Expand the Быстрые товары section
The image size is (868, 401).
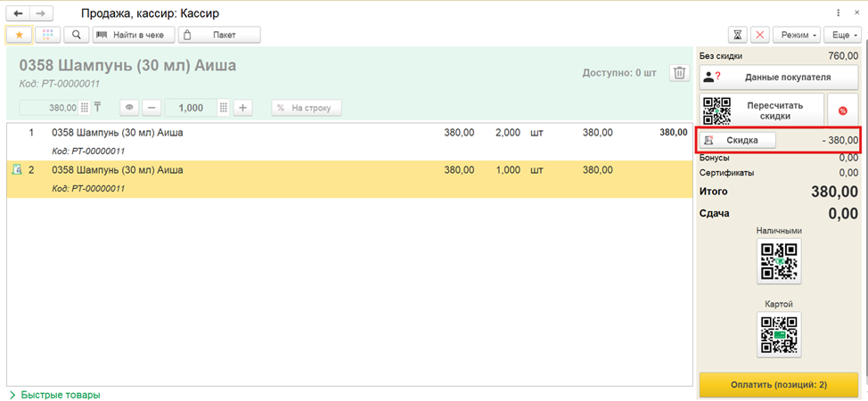54,395
